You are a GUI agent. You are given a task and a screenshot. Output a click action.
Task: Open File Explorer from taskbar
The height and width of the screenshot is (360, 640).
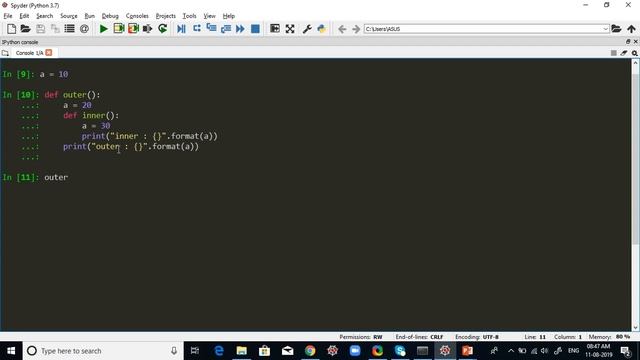point(242,351)
